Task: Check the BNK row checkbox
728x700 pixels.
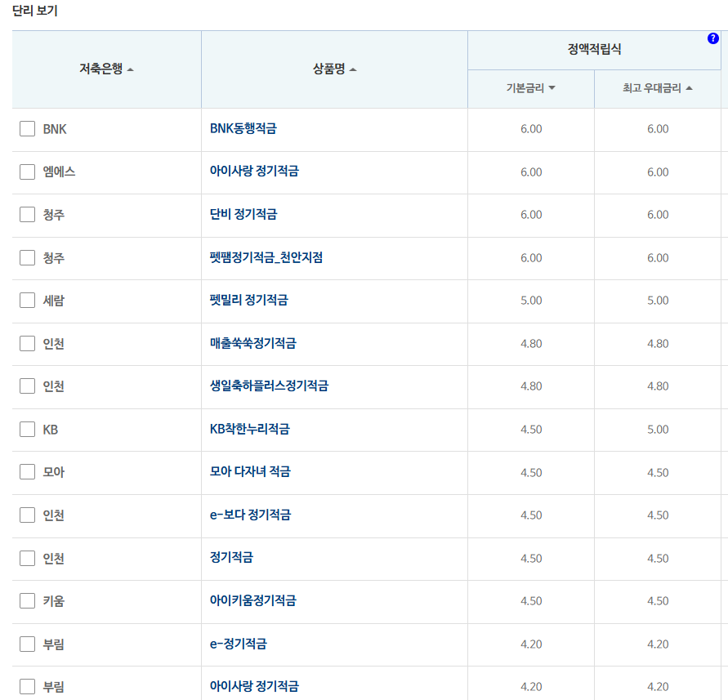Action: [28, 128]
